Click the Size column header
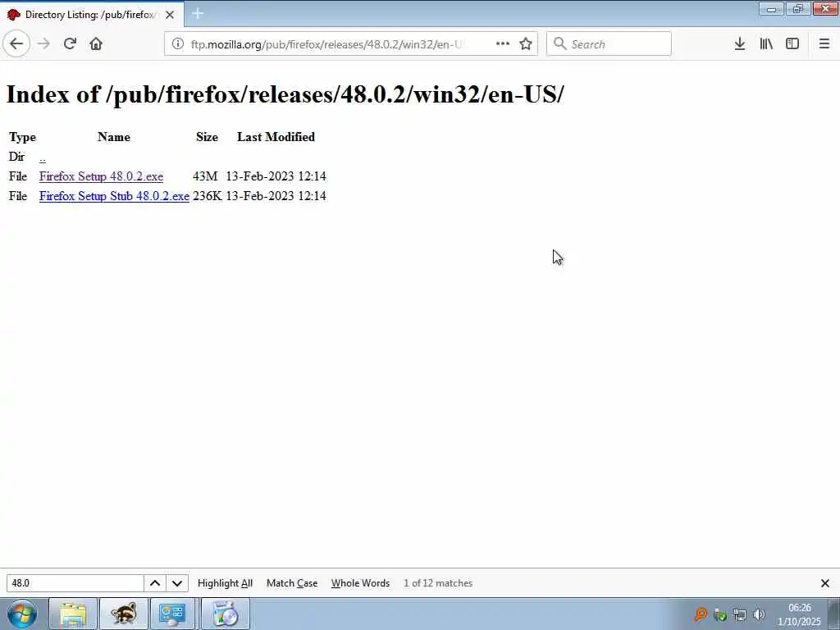Viewport: 840px width, 630px height. pyautogui.click(x=207, y=137)
